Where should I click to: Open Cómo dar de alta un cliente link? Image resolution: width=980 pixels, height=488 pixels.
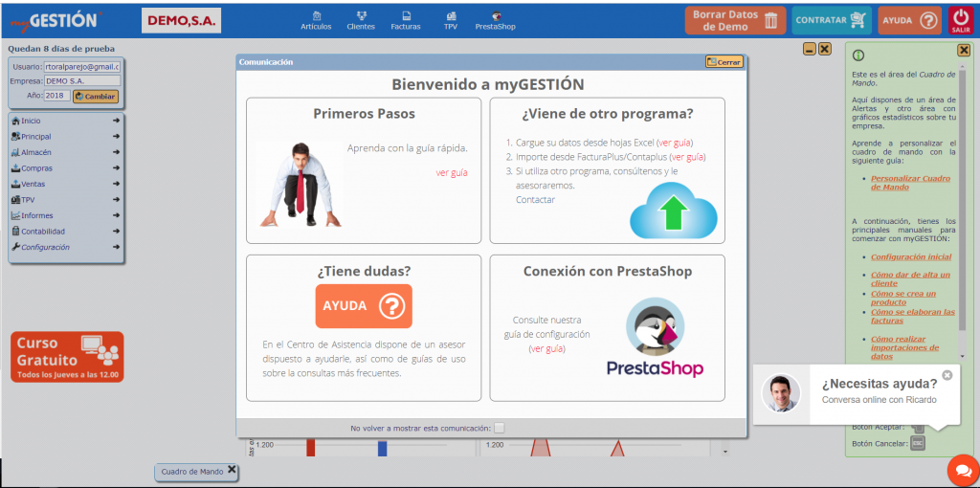(x=911, y=278)
